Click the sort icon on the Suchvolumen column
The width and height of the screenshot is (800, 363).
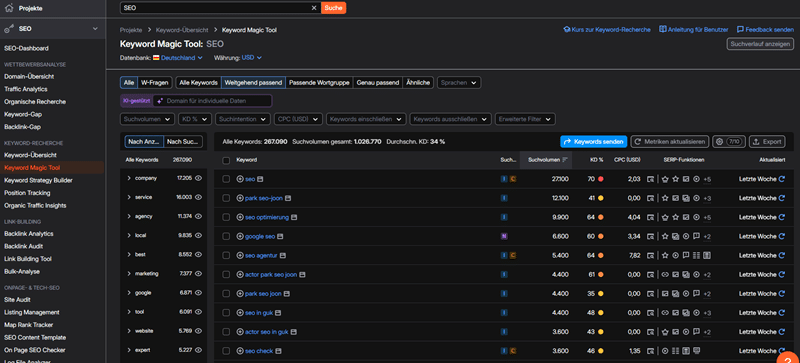[x=565, y=160]
